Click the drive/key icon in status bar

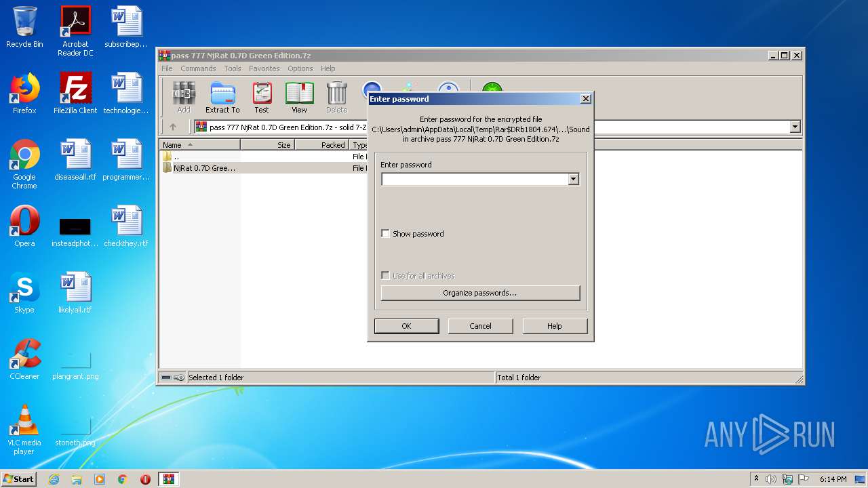pyautogui.click(x=173, y=378)
